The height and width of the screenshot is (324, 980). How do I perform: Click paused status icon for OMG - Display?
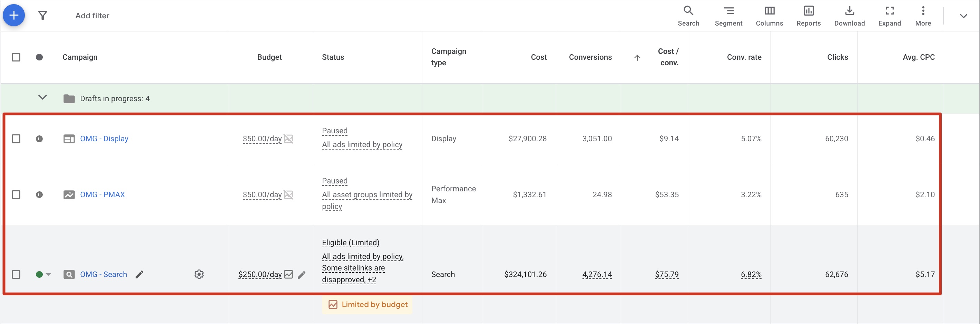click(x=39, y=139)
